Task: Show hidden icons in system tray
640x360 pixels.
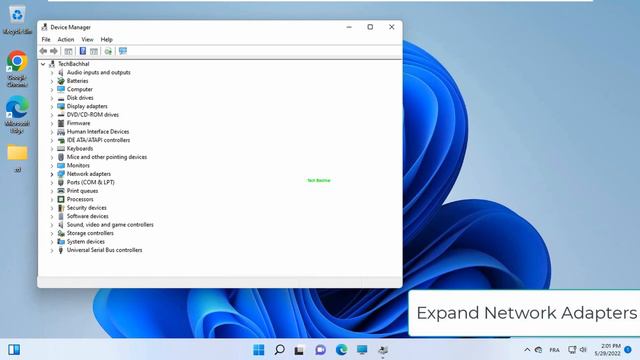Action: click(527, 350)
